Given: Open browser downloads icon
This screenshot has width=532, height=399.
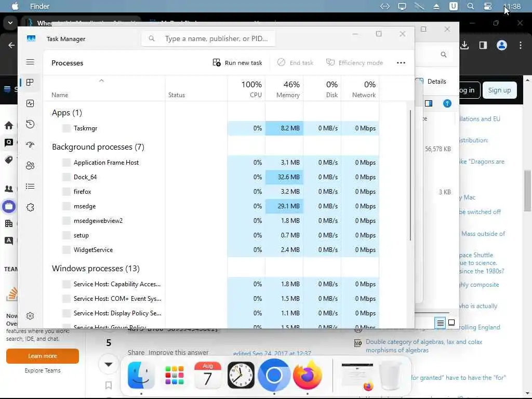Looking at the screenshot, I should pyautogui.click(x=464, y=45).
